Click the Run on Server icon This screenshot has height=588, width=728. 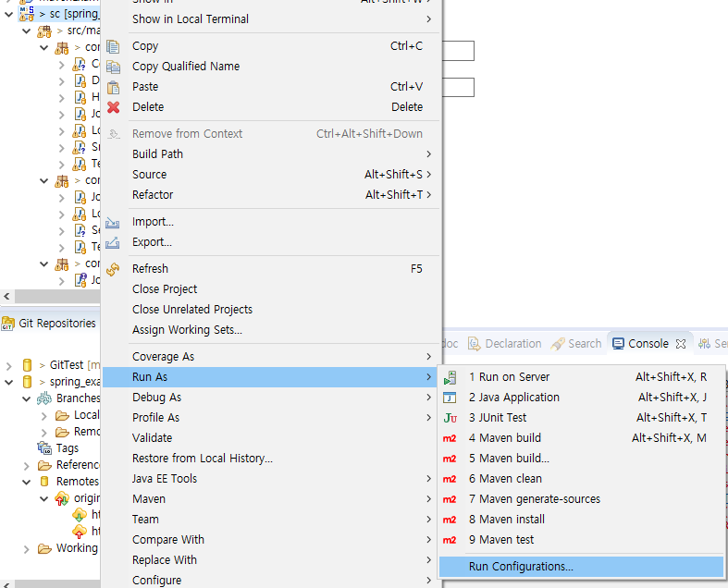(x=450, y=378)
